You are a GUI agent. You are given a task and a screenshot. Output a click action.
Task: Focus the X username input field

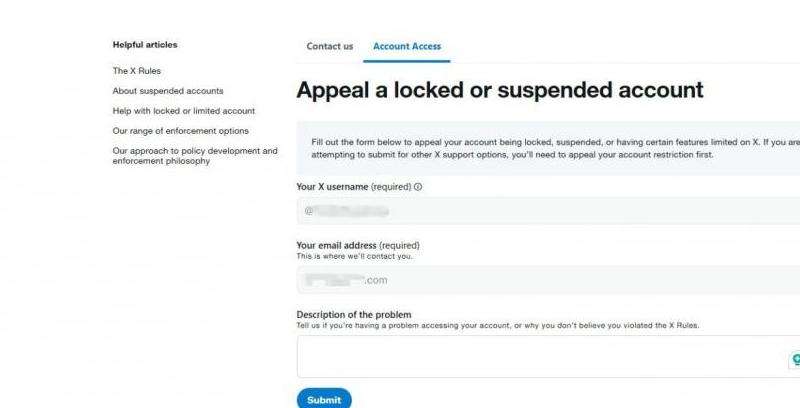[x=548, y=211]
